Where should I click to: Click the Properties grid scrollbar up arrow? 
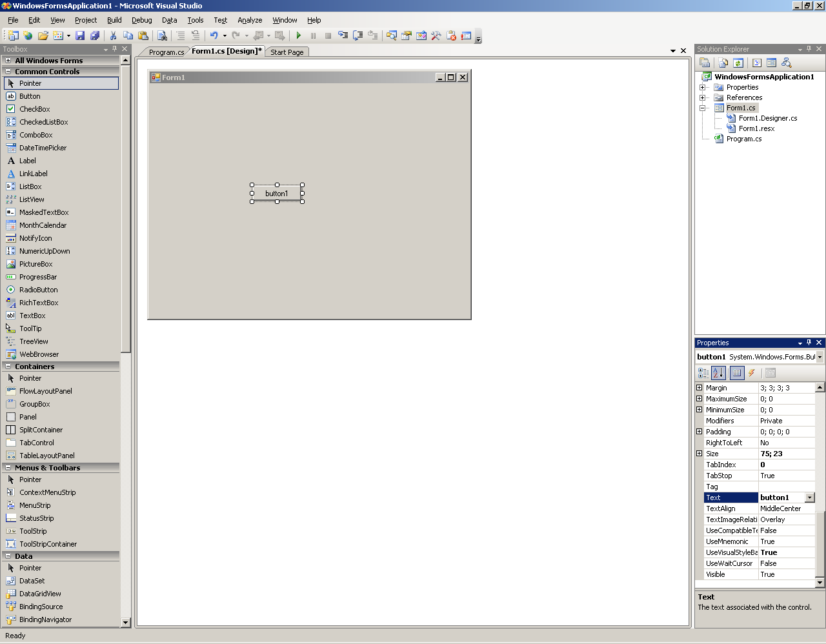(x=820, y=388)
